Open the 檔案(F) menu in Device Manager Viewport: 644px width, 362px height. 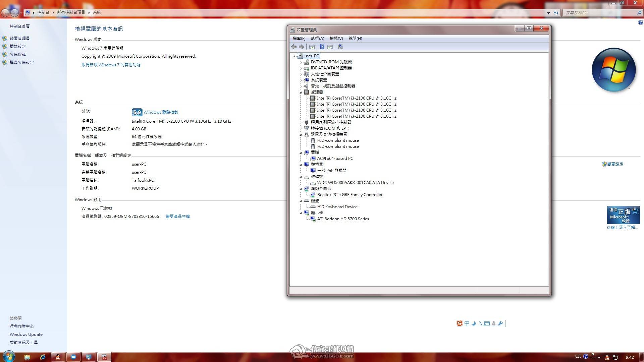tap(299, 39)
